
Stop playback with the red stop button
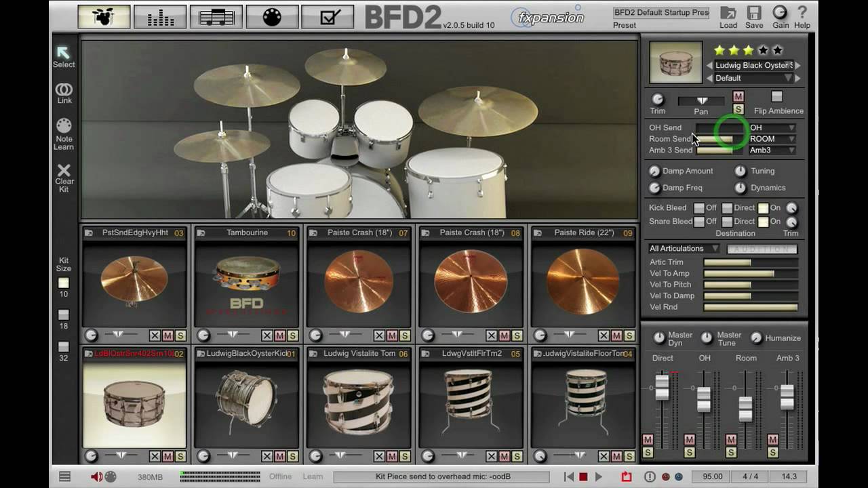583,477
